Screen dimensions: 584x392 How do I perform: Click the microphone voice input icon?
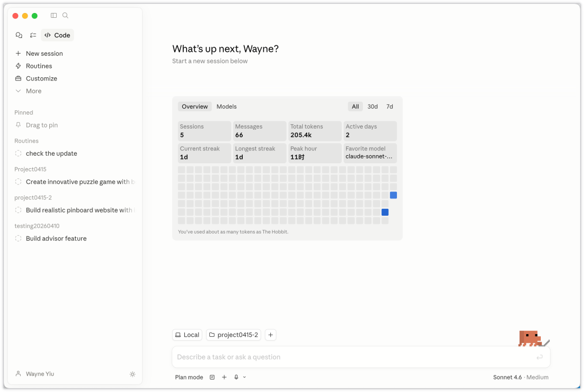pos(236,377)
